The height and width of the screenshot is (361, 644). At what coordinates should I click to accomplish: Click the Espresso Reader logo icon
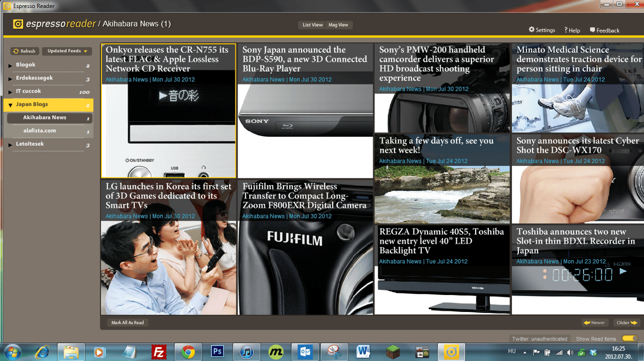click(x=18, y=24)
